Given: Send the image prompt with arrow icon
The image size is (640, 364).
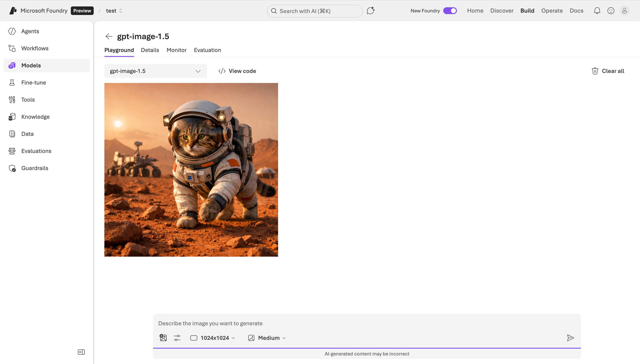Looking at the screenshot, I should [570, 338].
